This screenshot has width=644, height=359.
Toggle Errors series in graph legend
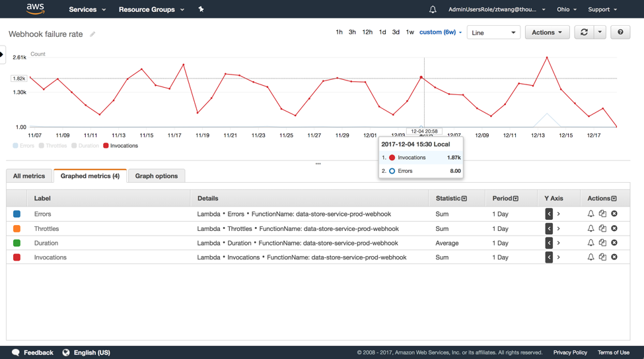[x=23, y=146]
